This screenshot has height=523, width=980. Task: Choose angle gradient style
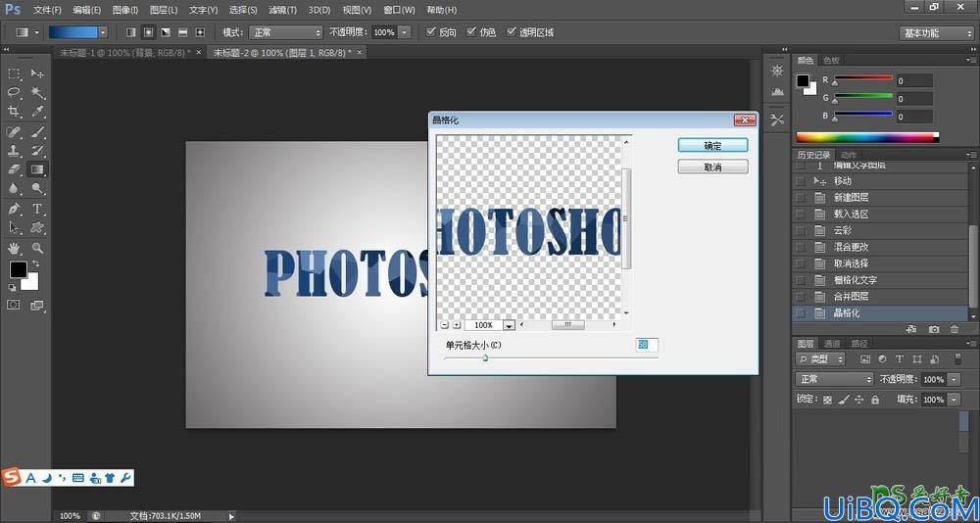tap(166, 32)
